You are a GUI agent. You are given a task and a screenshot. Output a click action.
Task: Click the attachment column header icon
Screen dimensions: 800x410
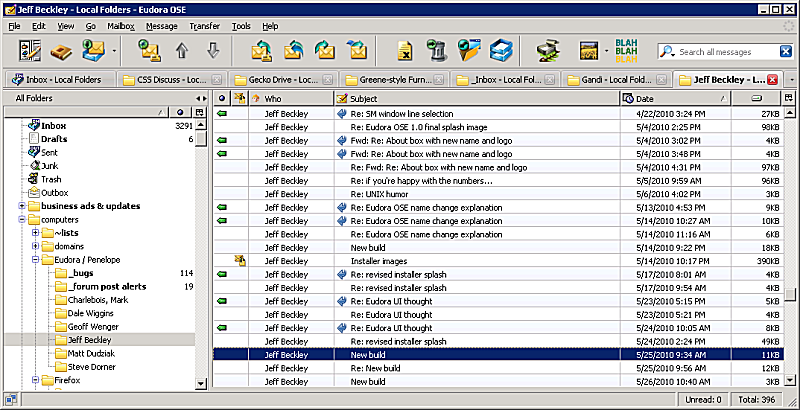tap(240, 99)
